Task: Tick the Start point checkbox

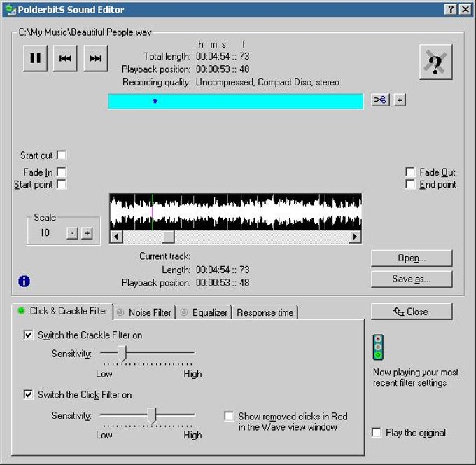Action: (62, 184)
